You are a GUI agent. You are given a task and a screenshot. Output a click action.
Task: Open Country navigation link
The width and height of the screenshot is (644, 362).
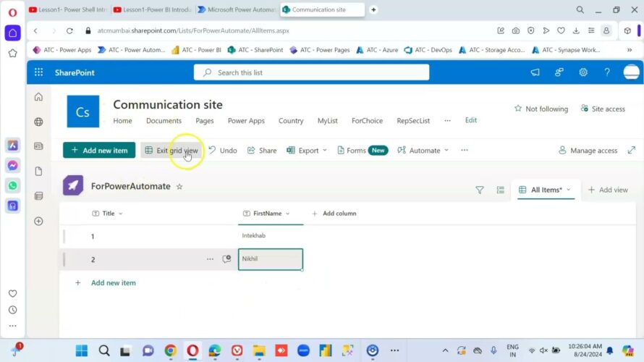291,121
